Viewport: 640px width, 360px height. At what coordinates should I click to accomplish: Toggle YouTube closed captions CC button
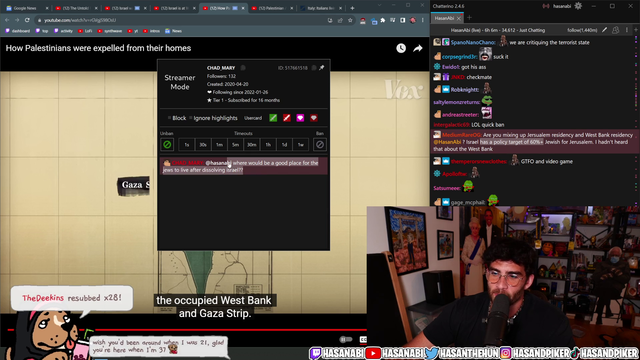pos(362,340)
